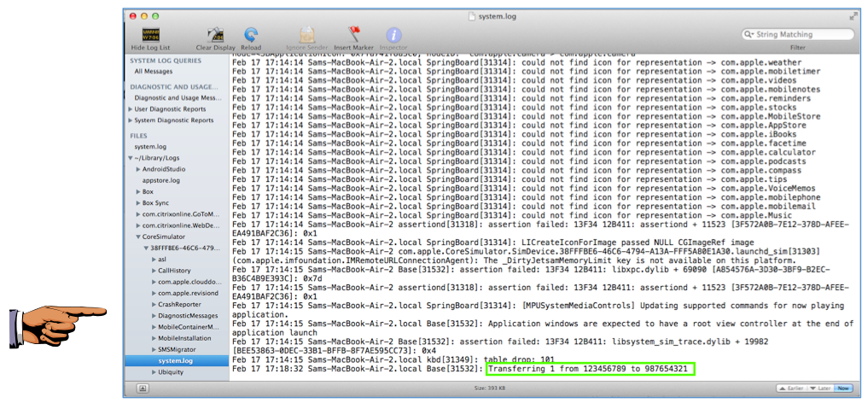Enter full screen with the top-right arrows icon

tap(853, 16)
